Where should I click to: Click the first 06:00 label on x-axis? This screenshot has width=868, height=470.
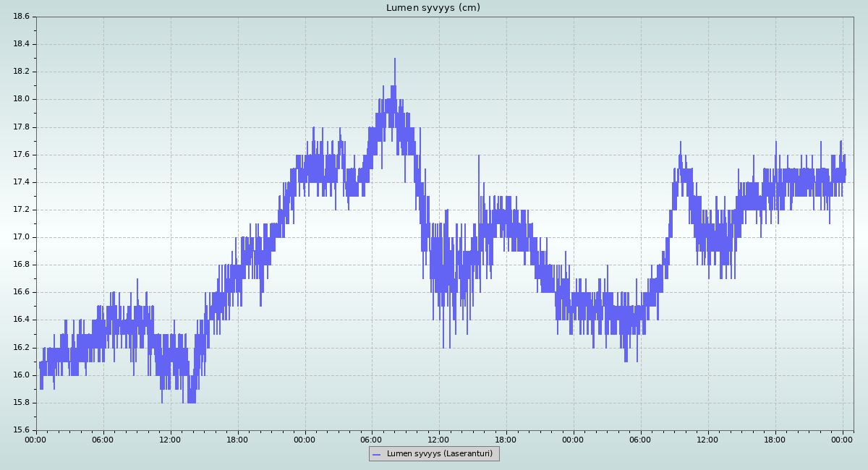click(103, 439)
